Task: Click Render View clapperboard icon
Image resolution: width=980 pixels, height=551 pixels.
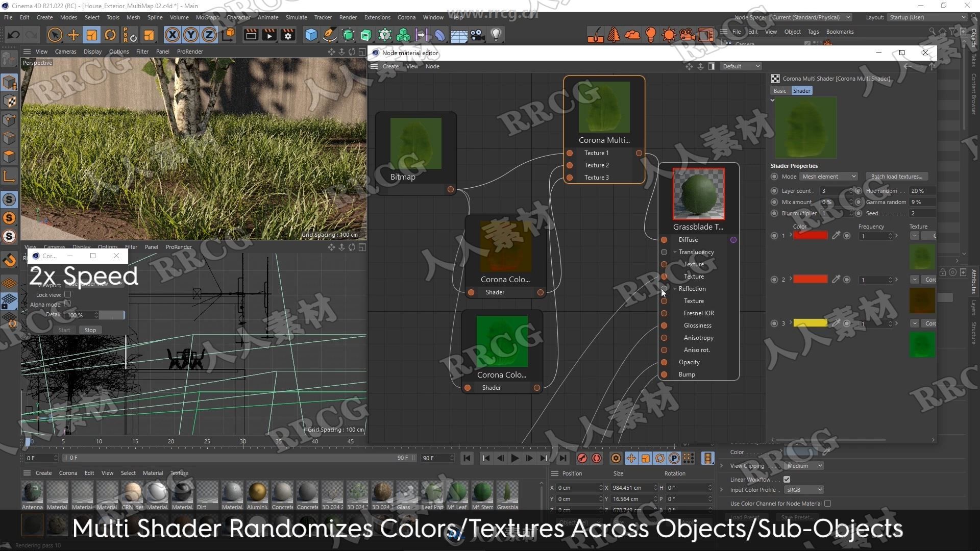Action: point(251,35)
